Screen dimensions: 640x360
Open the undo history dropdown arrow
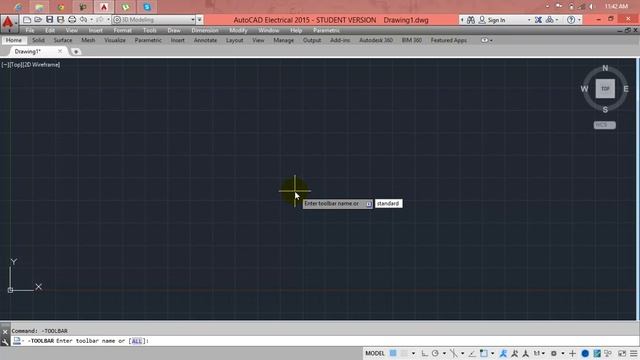[91, 20]
